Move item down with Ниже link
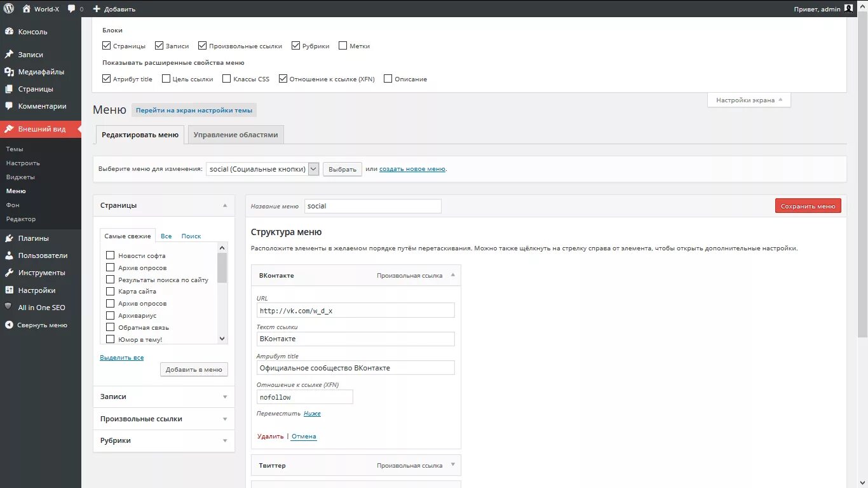Image resolution: width=868 pixels, height=488 pixels. 312,414
